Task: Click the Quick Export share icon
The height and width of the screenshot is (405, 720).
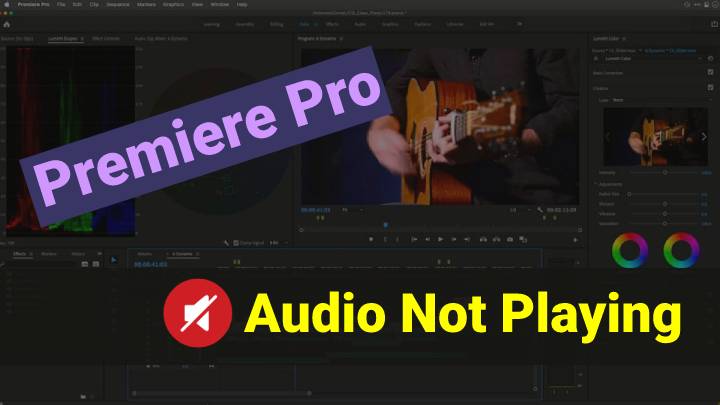Action: click(714, 24)
